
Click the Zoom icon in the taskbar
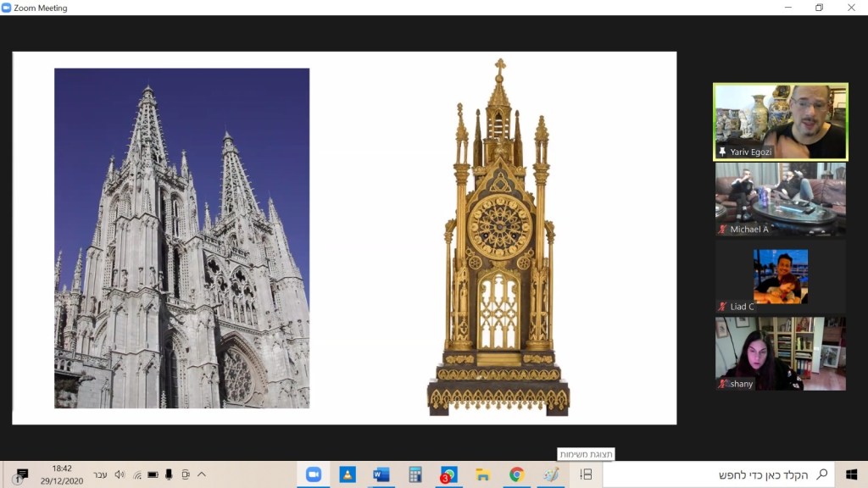tap(313, 474)
